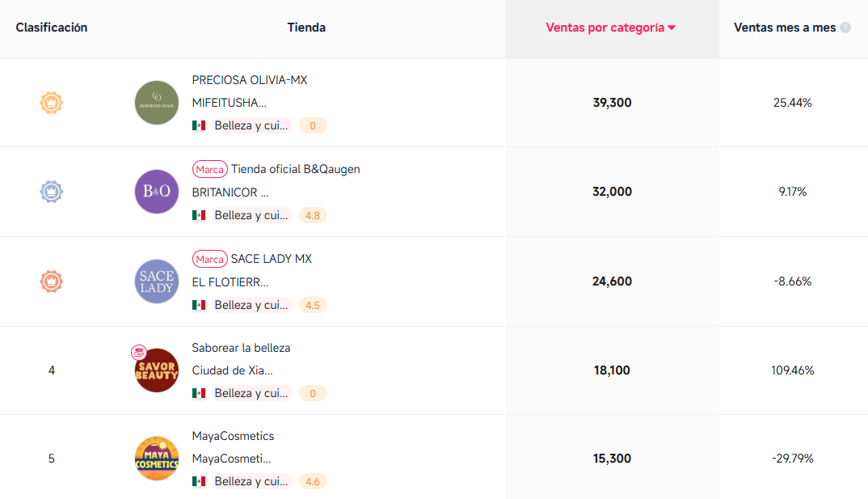The width and height of the screenshot is (868, 499).
Task: Open the SACE LADY MX store link
Action: point(272,259)
